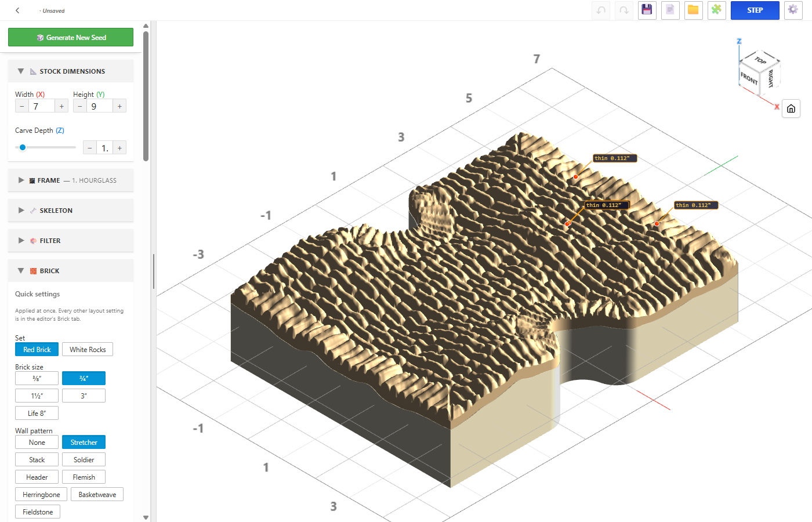Expand the Filter section

click(71, 241)
